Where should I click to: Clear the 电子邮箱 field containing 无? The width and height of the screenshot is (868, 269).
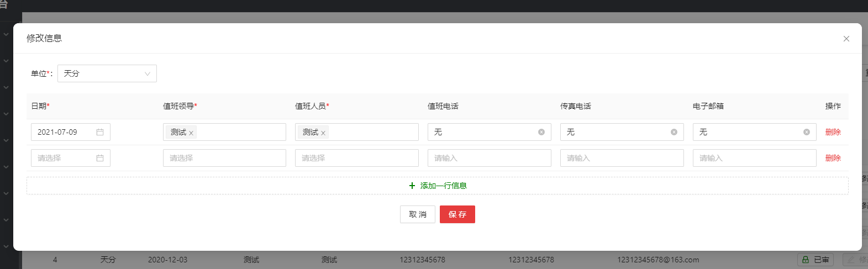click(807, 132)
